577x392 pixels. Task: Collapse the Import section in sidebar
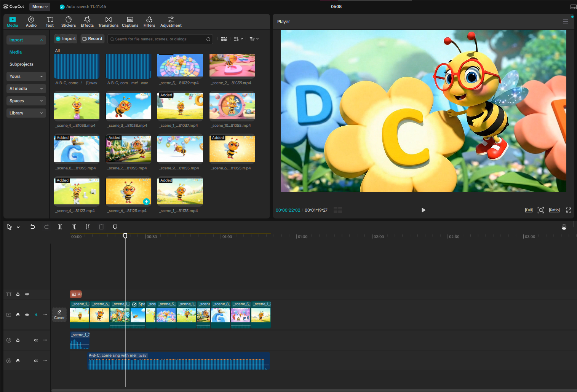[x=26, y=40]
